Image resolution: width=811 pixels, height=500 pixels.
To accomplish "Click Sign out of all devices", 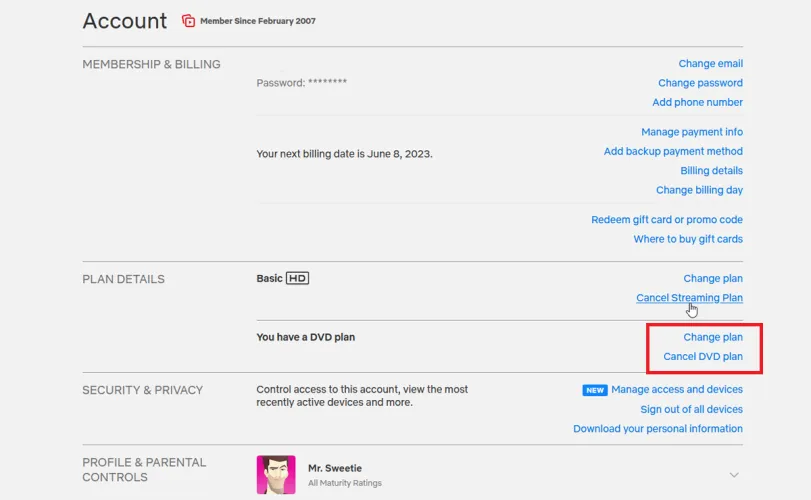I will coord(691,409).
